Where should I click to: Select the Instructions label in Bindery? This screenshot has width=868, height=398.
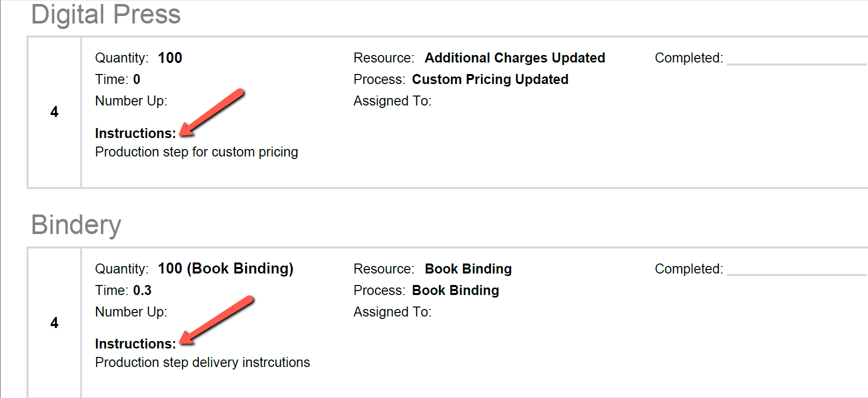(x=136, y=344)
